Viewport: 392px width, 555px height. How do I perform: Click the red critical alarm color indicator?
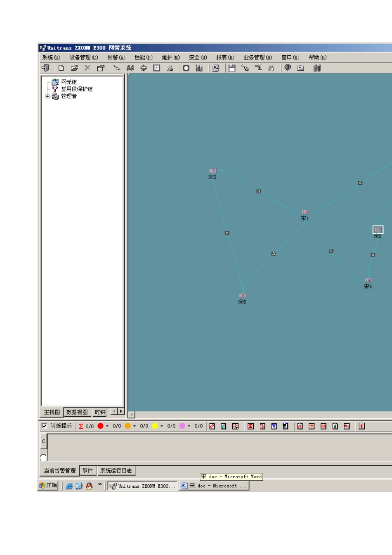pos(100,426)
